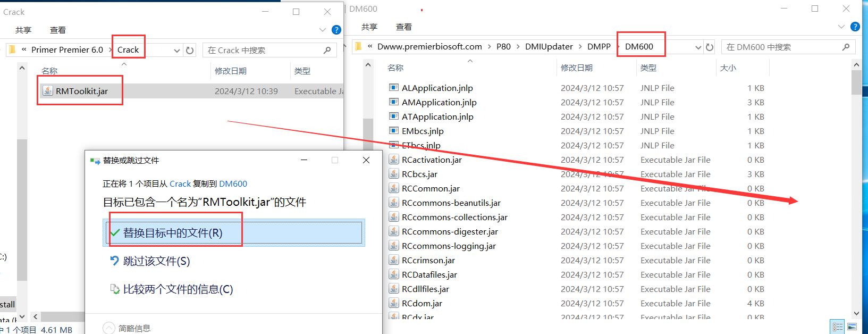Image resolution: width=868 pixels, height=334 pixels.
Task: Open the 查看 tab in the DM600 window
Action: (404, 27)
